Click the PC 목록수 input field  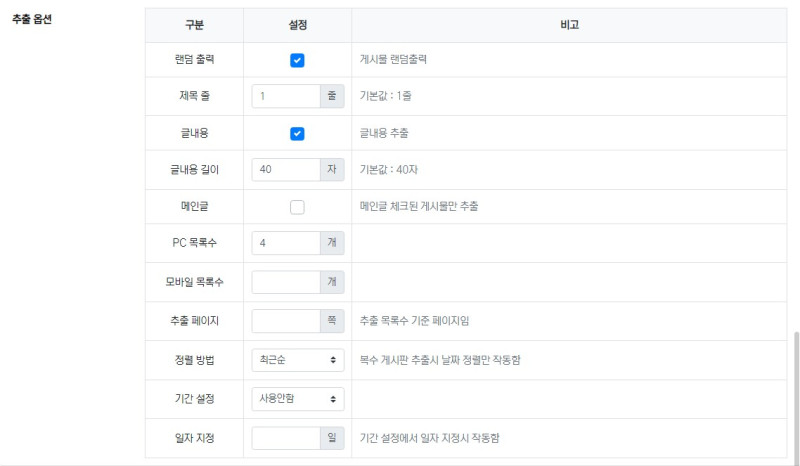tap(285, 243)
